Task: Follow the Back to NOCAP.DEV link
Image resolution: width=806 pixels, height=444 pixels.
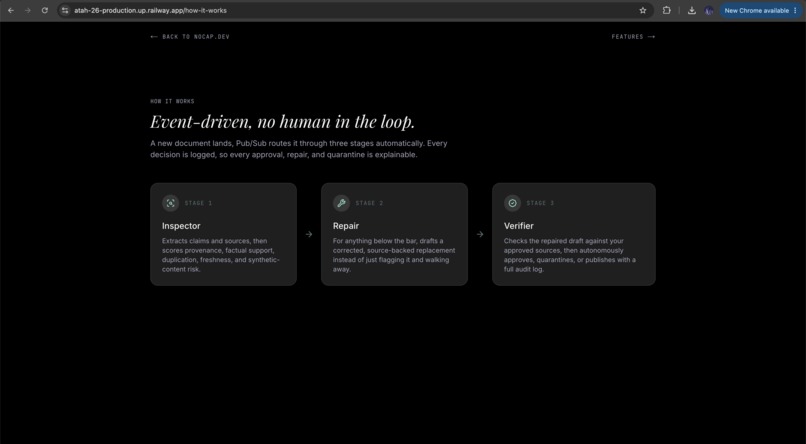Action: click(190, 36)
